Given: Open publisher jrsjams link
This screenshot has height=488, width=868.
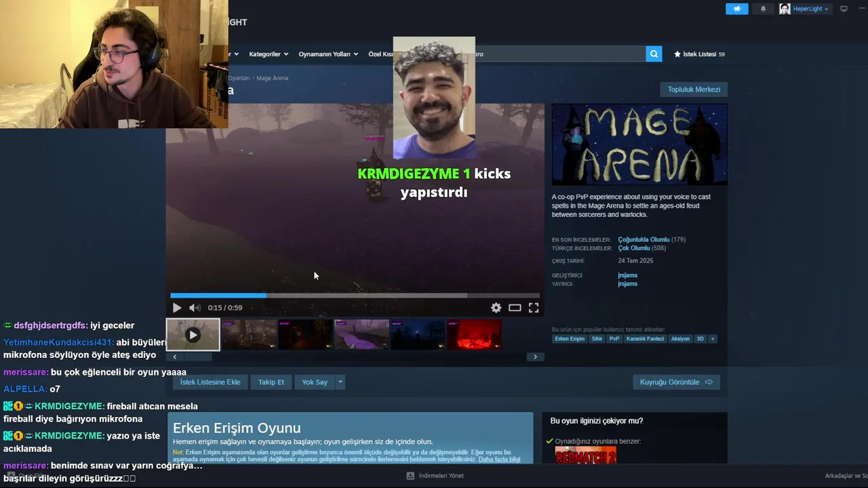Looking at the screenshot, I should (x=627, y=284).
